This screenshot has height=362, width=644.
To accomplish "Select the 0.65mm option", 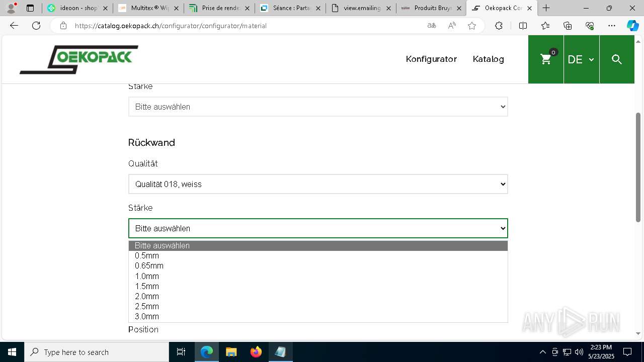I will [x=318, y=266].
